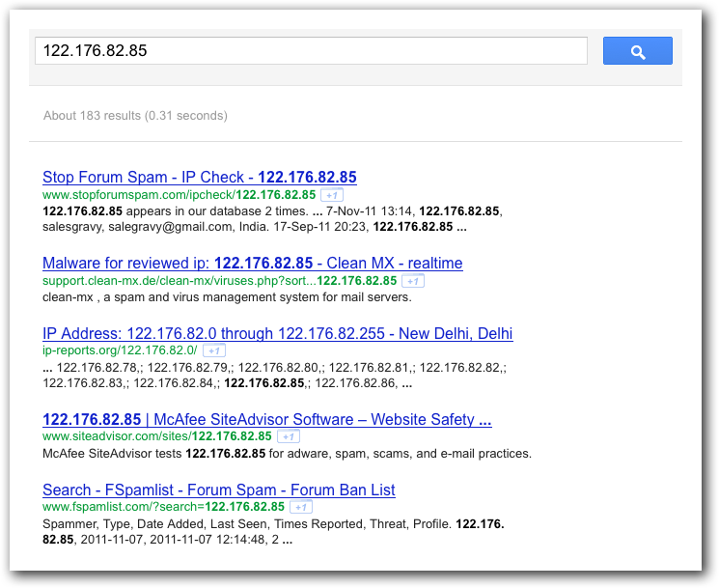719x588 pixels.
Task: Open IP Address New Delhi, Delhi result
Action: [277, 333]
